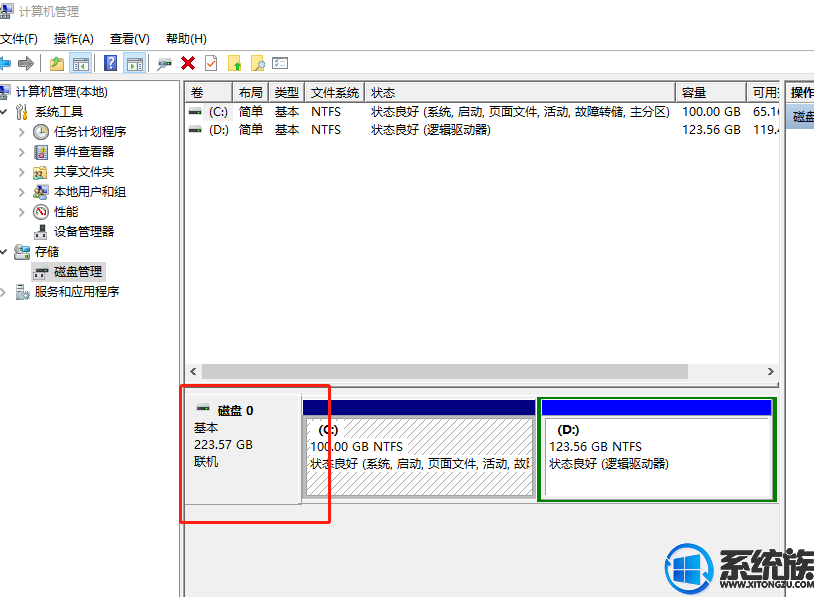Select 存储 in the tree

47,252
